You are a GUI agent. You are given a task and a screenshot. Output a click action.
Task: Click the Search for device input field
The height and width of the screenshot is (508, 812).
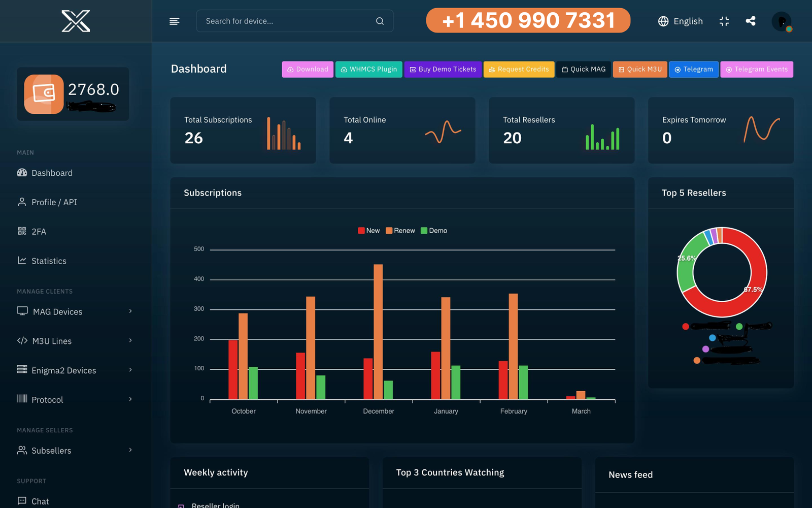(295, 21)
